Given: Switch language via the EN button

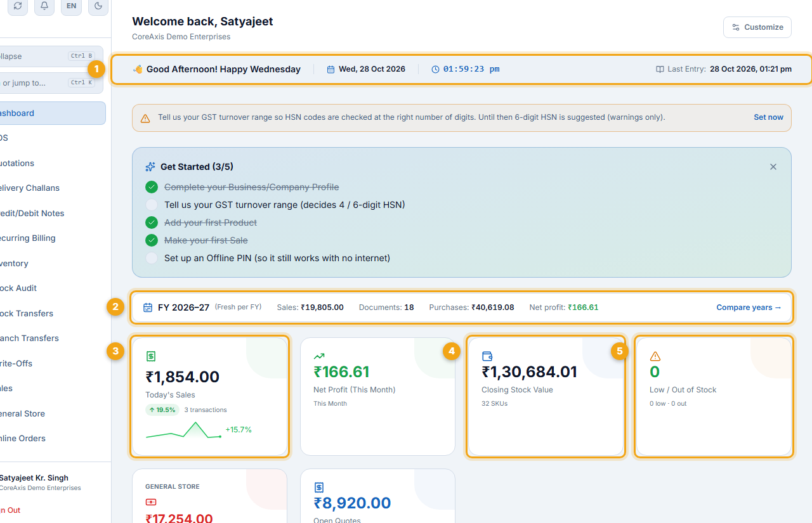Looking at the screenshot, I should tap(71, 6).
